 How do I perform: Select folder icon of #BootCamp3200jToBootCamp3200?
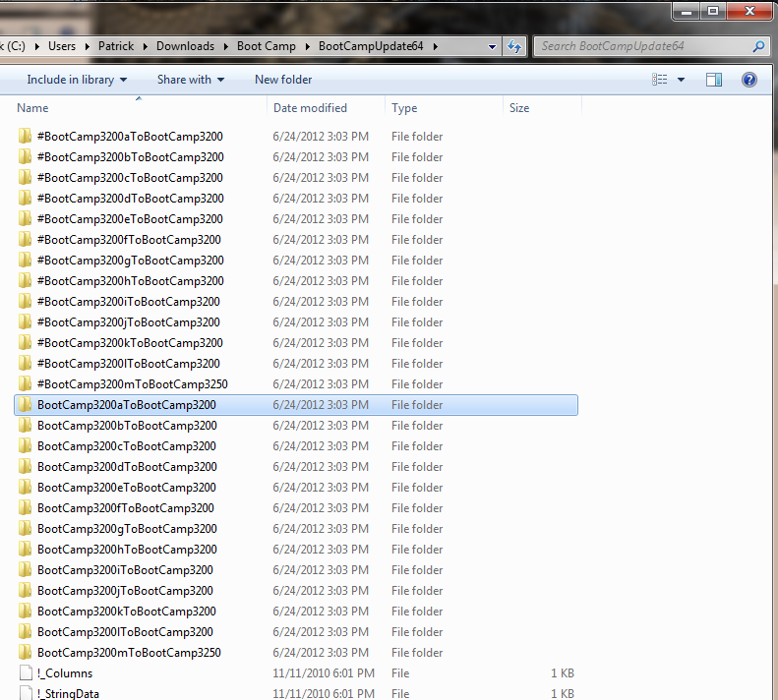click(25, 321)
